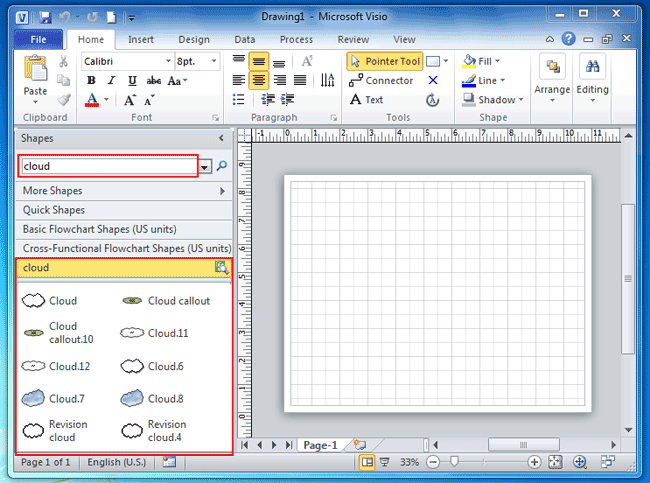Open the shape search history dropdown
The image size is (650, 483).
[x=204, y=167]
